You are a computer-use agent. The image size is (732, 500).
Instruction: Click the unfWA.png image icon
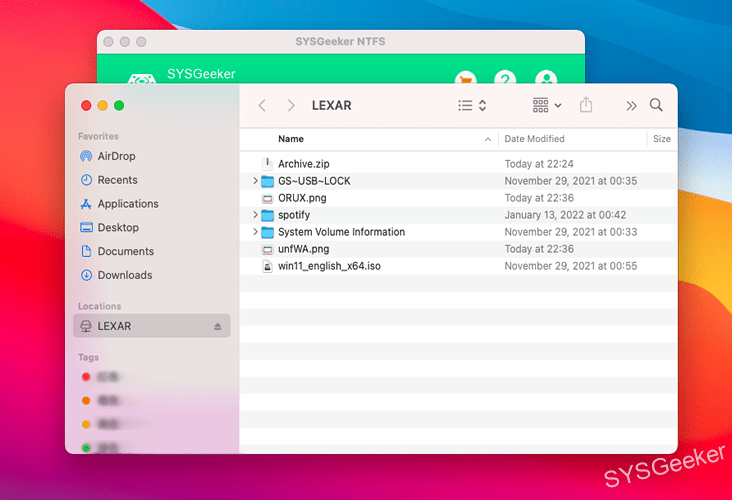pos(267,249)
